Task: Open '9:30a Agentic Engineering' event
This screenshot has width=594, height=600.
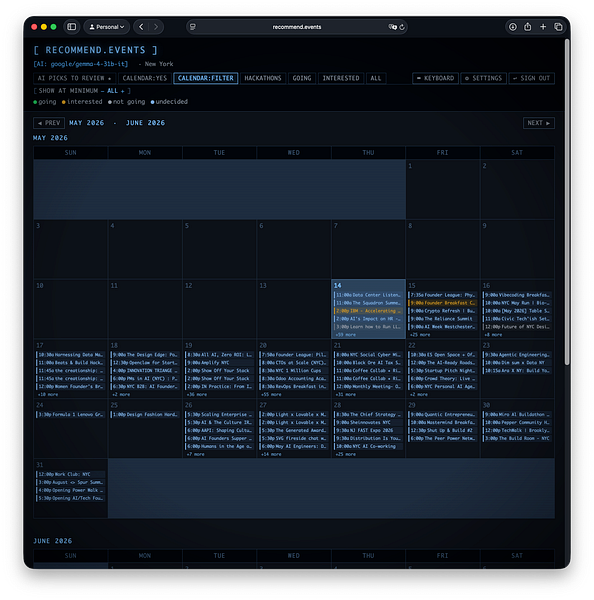Action: tap(517, 355)
